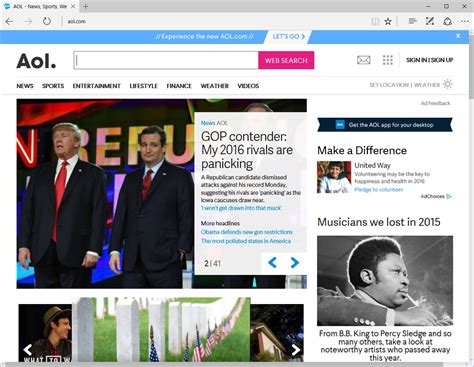Click the house at night carousel thumbnail

point(277,333)
